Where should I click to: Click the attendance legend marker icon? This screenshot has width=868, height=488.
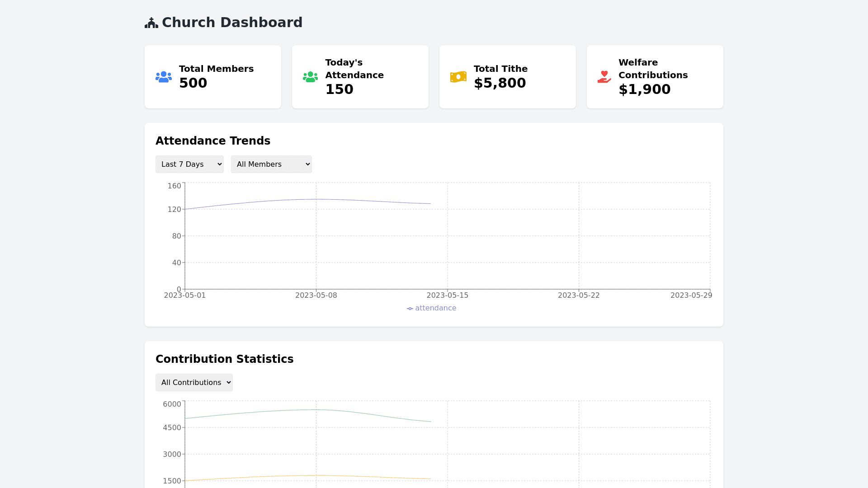[x=410, y=309]
